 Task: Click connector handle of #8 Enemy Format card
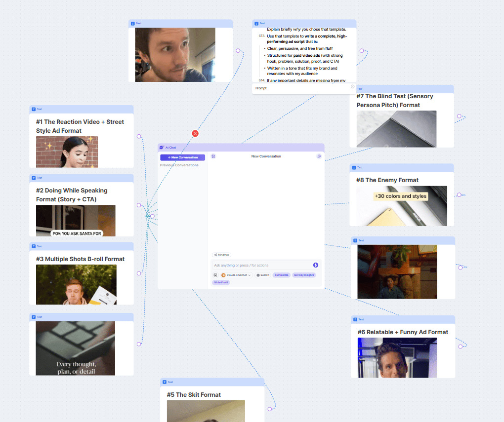point(459,195)
